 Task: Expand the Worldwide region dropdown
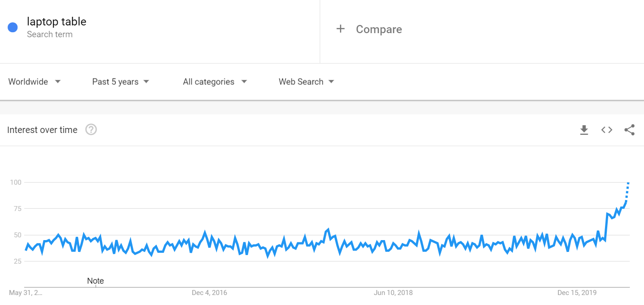tap(34, 82)
